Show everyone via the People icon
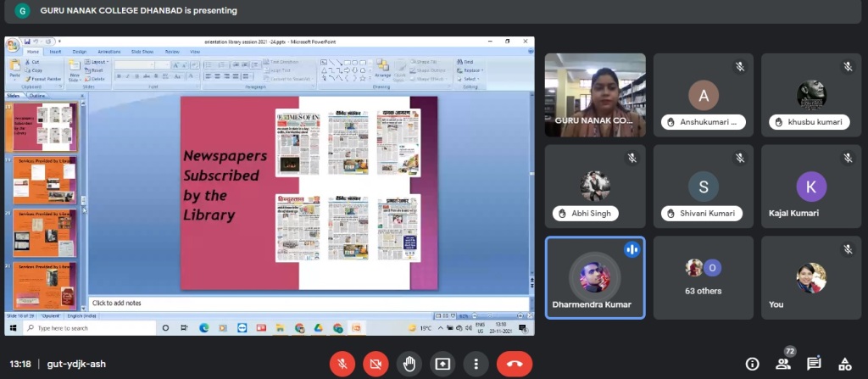Screen dimensions: 868x379 [x=782, y=364]
